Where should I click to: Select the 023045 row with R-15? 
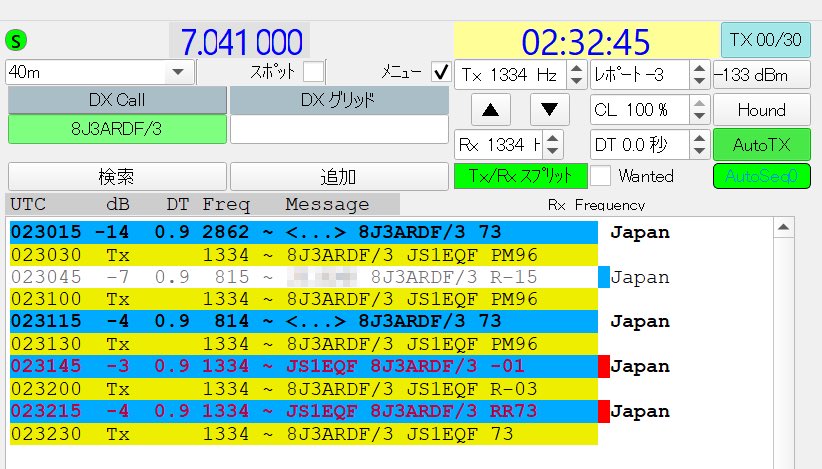[304, 277]
